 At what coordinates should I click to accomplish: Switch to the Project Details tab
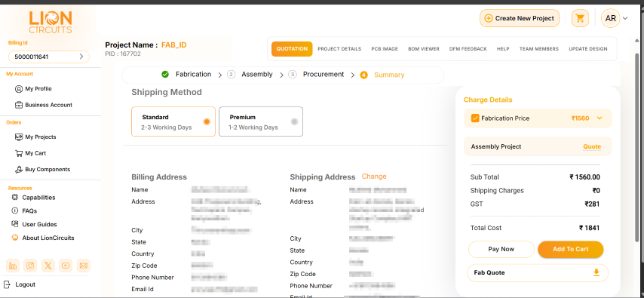(x=339, y=49)
